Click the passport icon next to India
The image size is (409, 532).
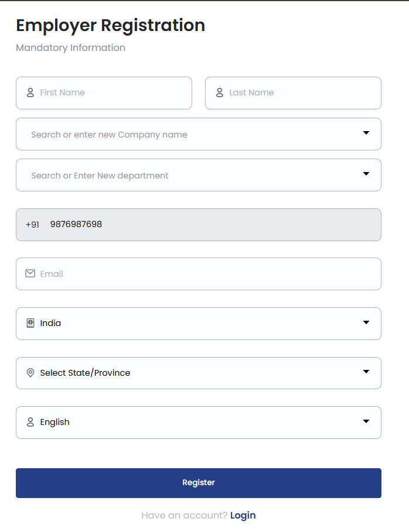pyautogui.click(x=30, y=323)
